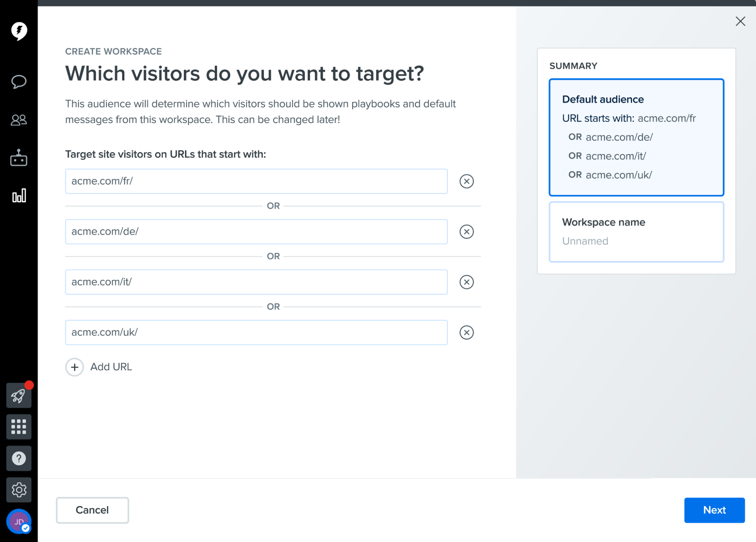Click the Next button
756x542 pixels.
pyautogui.click(x=714, y=510)
